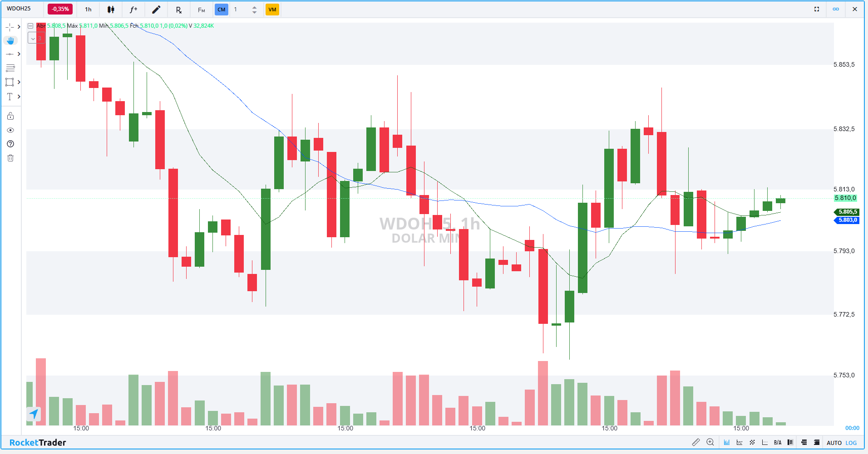868x454 pixels.
Task: Select the hand pan tool
Action: coord(10,40)
